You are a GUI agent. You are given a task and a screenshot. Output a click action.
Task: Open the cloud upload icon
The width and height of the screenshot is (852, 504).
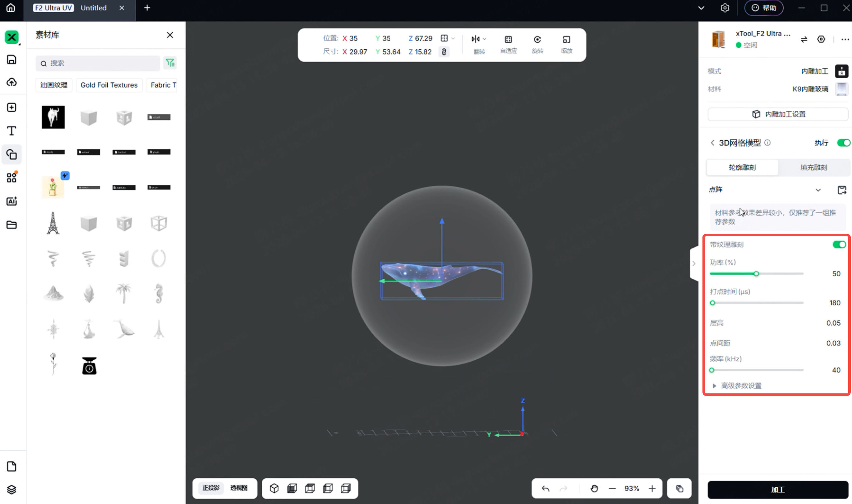click(x=12, y=82)
